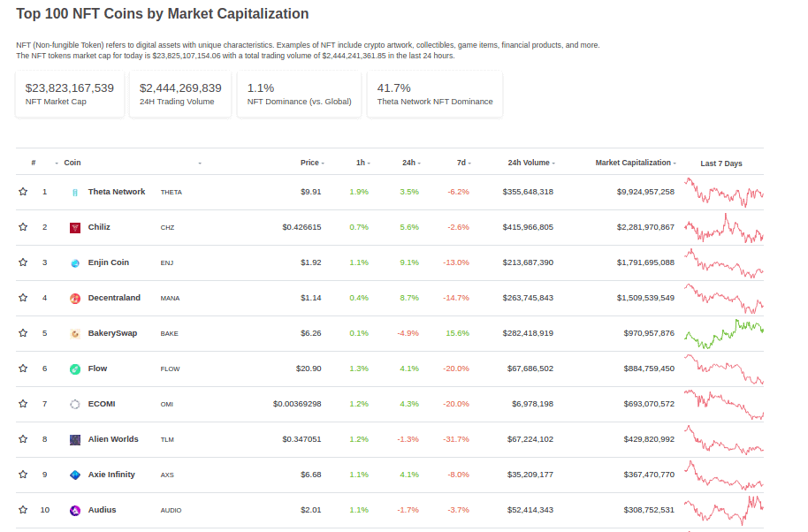
Task: Open the Chiliz coin page
Action: (x=99, y=226)
